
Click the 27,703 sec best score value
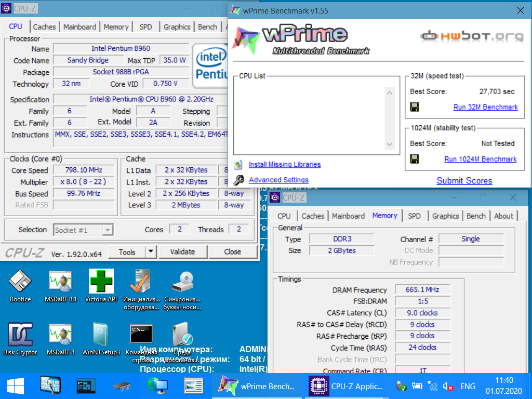[497, 91]
